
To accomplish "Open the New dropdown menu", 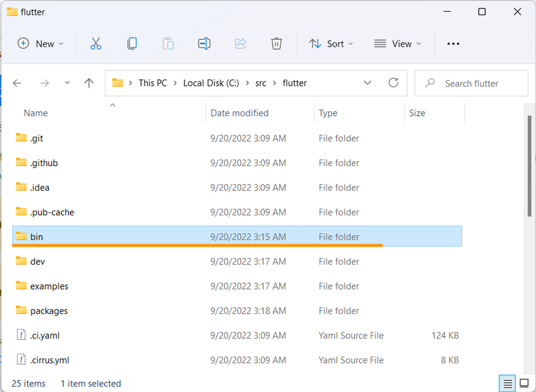I will (41, 44).
